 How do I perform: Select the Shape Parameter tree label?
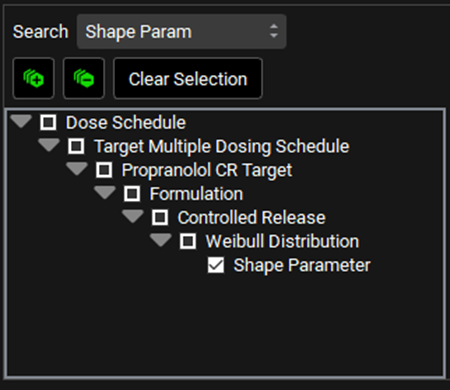[x=302, y=265]
